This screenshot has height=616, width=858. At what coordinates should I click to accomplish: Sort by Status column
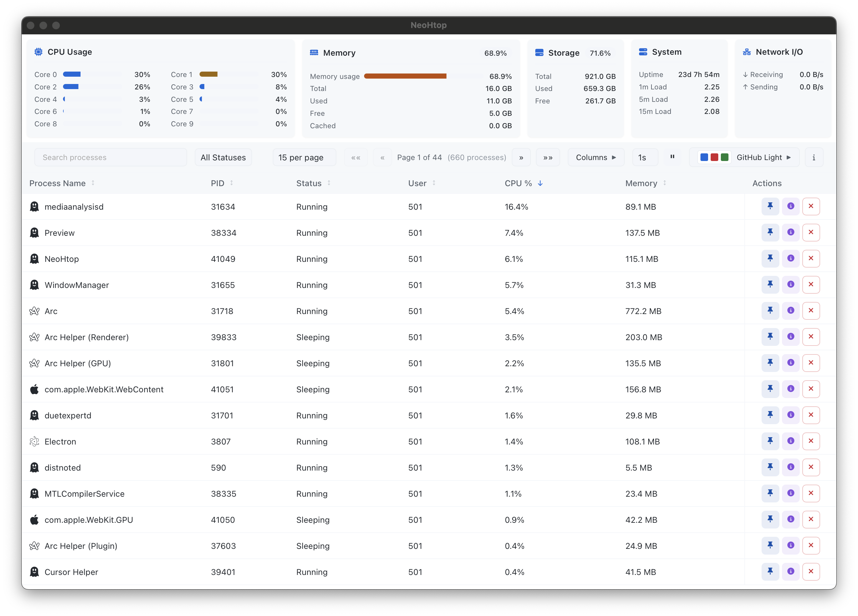click(313, 183)
